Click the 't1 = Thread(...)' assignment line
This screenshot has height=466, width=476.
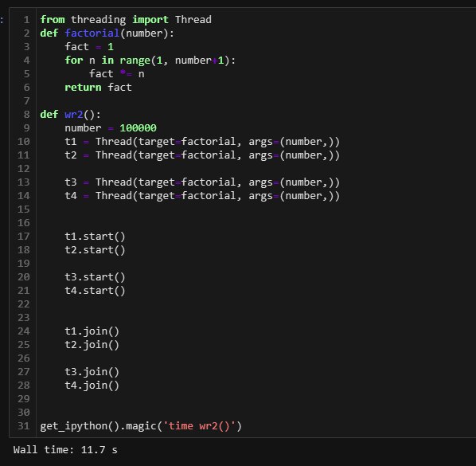pos(202,142)
